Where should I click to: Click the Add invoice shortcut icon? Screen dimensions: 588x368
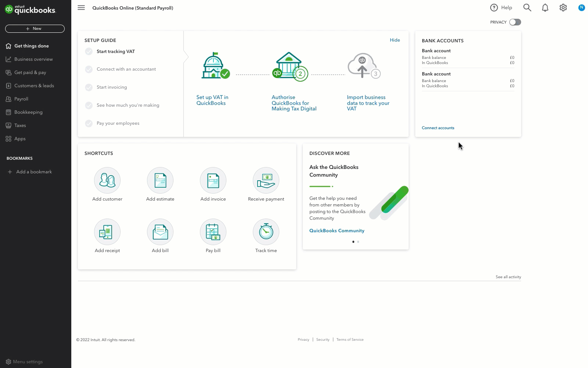pyautogui.click(x=213, y=180)
